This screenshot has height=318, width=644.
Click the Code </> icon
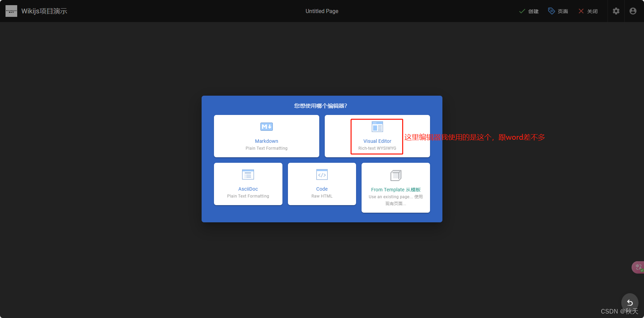322,174
